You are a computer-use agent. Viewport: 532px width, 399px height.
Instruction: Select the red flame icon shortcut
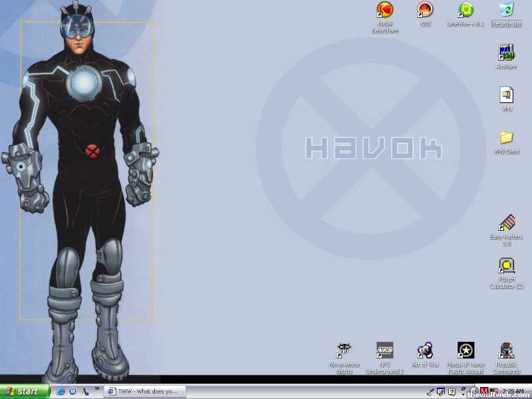(x=425, y=10)
